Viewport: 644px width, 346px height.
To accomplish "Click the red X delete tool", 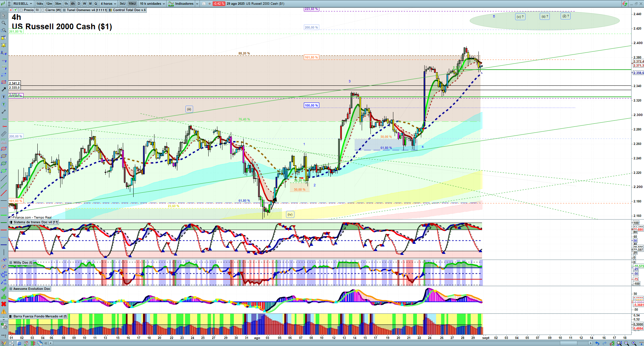I will coord(4,304).
